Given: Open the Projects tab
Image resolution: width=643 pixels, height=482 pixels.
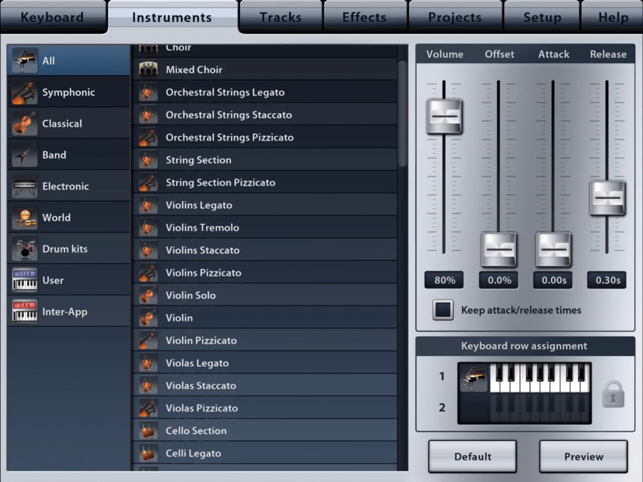Looking at the screenshot, I should (x=455, y=17).
